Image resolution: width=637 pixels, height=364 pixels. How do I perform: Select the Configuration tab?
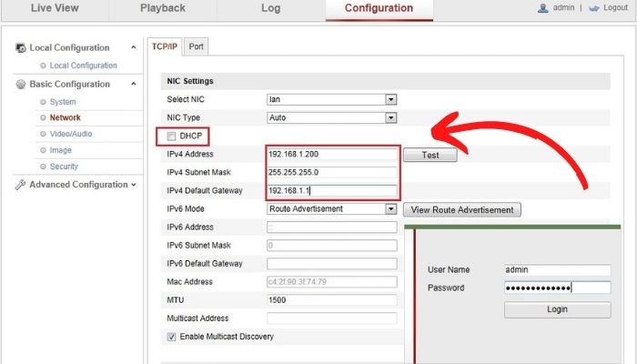(379, 8)
